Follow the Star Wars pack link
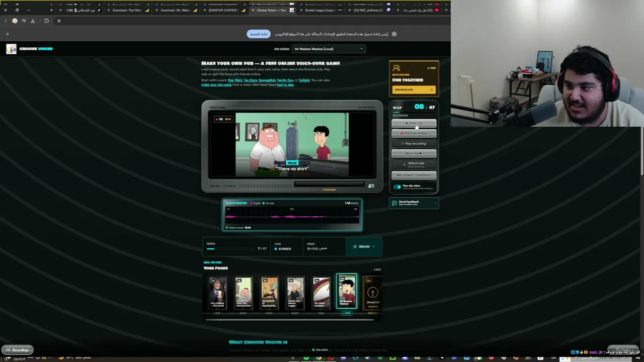The width and height of the screenshot is (644, 362). point(235,80)
